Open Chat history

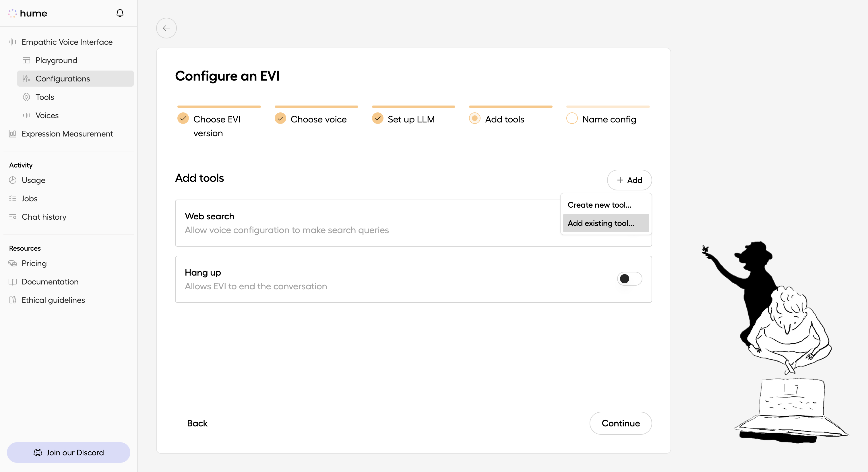(x=44, y=217)
